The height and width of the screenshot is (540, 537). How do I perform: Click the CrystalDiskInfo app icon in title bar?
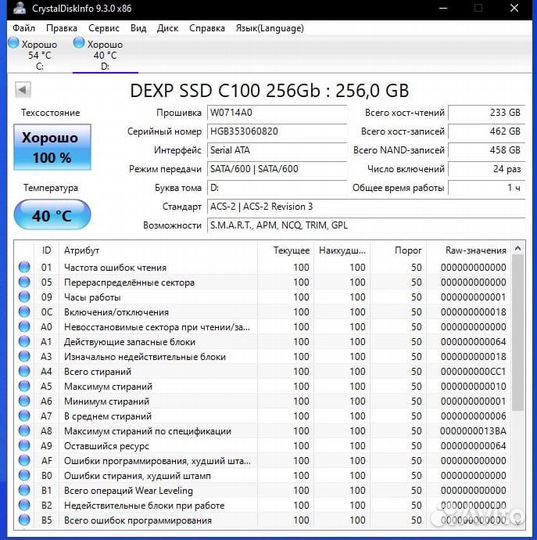(19, 8)
